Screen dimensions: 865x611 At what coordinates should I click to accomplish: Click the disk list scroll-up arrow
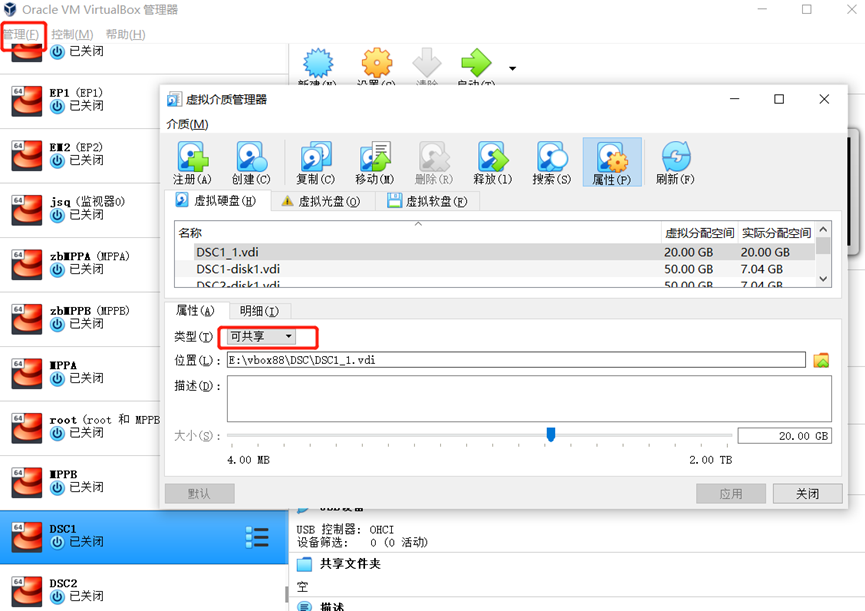823,229
